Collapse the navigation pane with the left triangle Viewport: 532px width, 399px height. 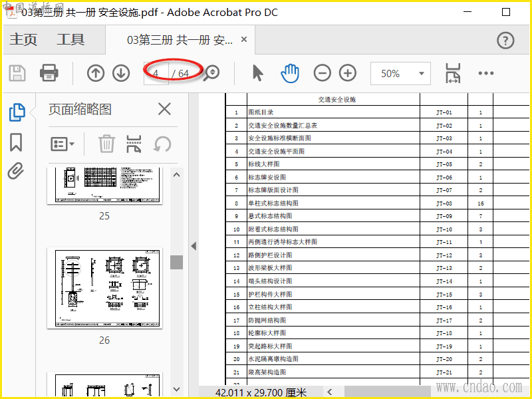click(x=194, y=245)
